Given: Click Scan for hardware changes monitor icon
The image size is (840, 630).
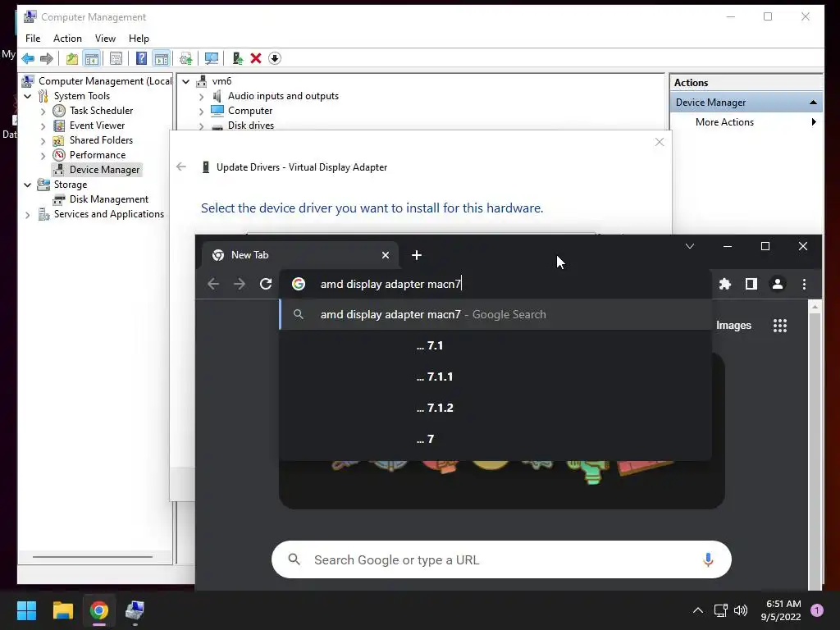Looking at the screenshot, I should point(212,58).
